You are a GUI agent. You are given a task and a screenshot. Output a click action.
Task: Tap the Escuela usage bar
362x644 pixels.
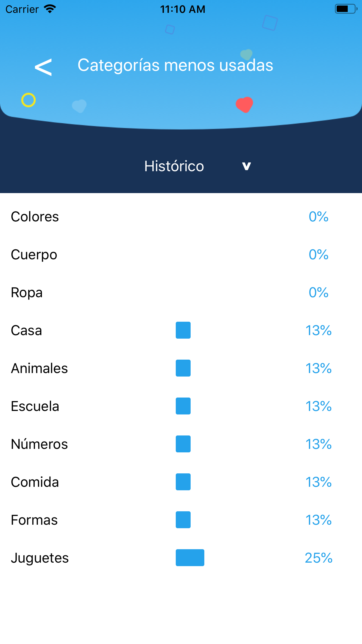pyautogui.click(x=183, y=406)
